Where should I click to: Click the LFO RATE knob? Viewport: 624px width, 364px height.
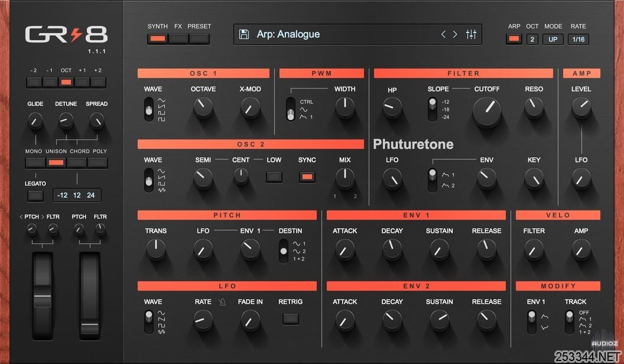tap(203, 320)
